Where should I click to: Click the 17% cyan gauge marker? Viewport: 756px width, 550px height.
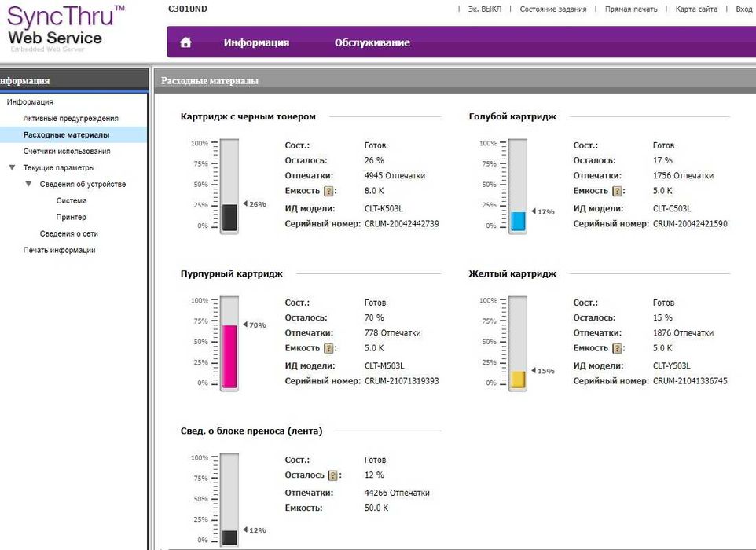click(x=543, y=211)
